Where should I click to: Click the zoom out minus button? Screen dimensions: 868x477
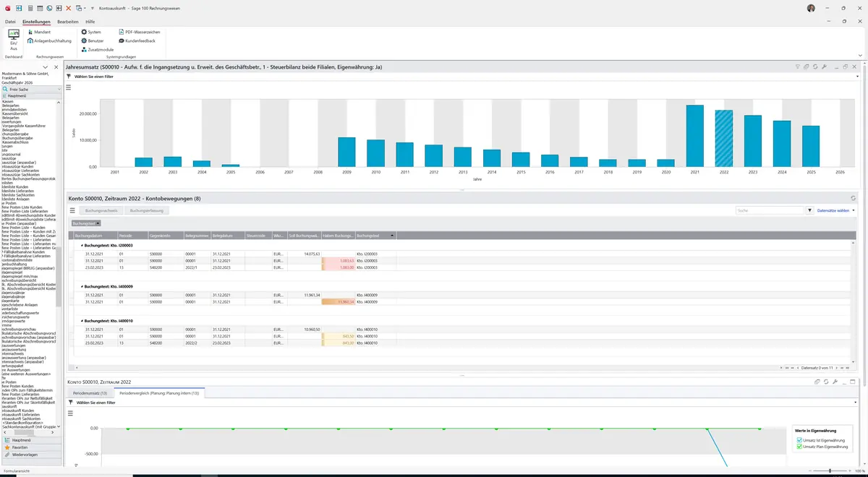pyautogui.click(x=809, y=471)
